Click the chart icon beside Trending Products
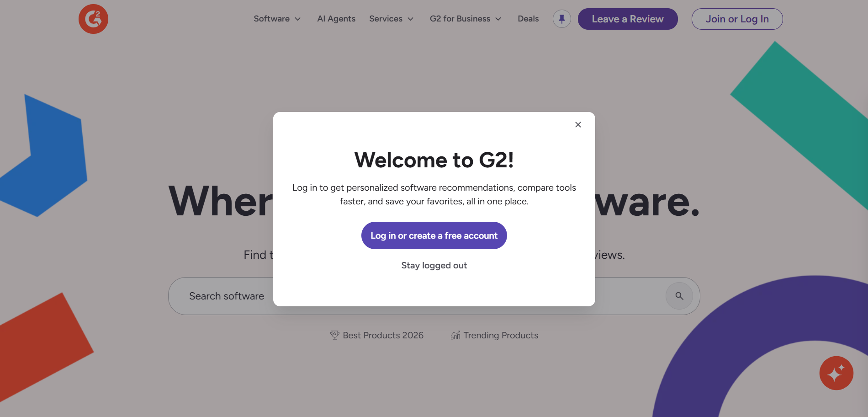 point(455,335)
